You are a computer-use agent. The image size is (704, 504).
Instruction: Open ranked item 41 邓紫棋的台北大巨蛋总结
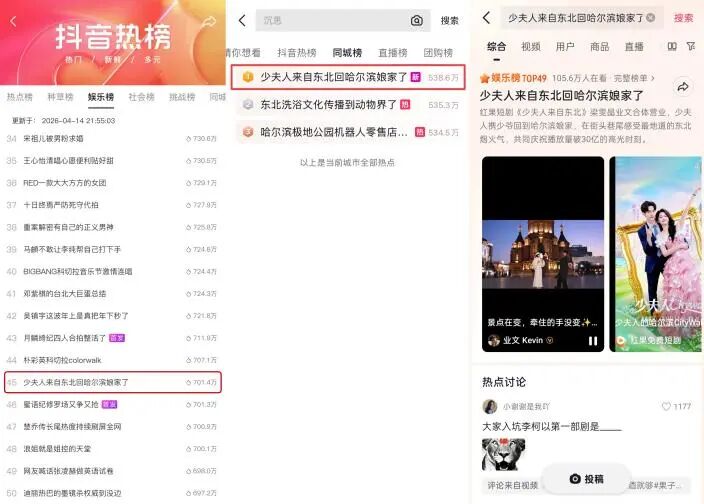[x=112, y=294]
